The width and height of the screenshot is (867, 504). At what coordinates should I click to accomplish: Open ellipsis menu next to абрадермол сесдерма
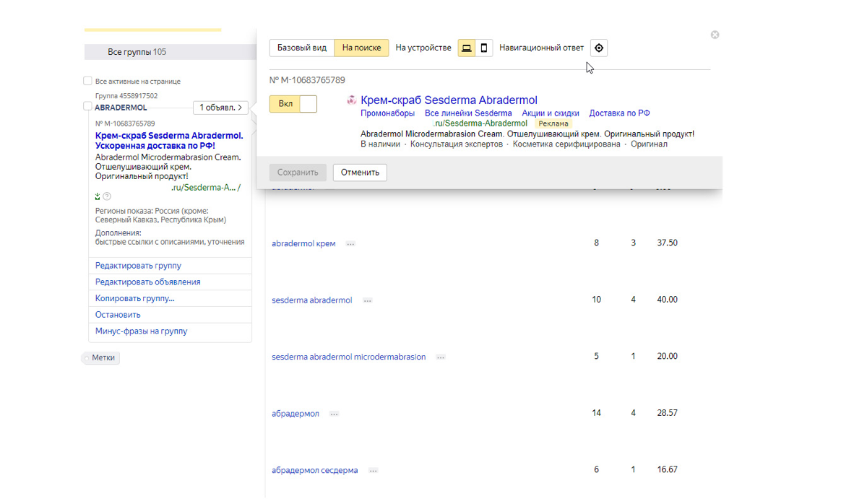pos(373,471)
